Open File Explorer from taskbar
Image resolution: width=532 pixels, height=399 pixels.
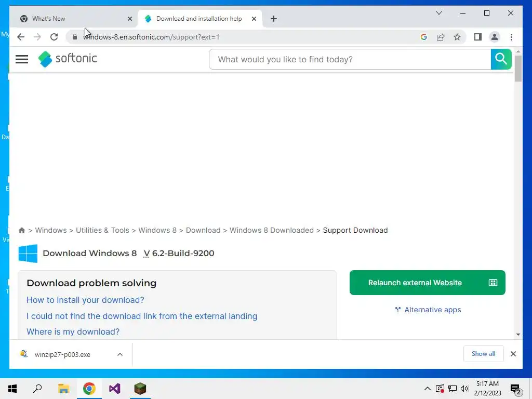tap(63, 389)
